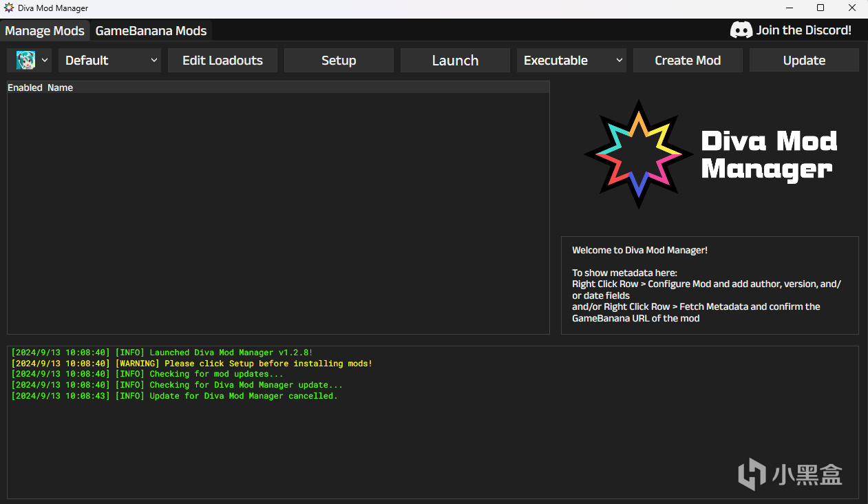The image size is (868, 504).
Task: Click the Discord logo icon
Action: pos(741,30)
